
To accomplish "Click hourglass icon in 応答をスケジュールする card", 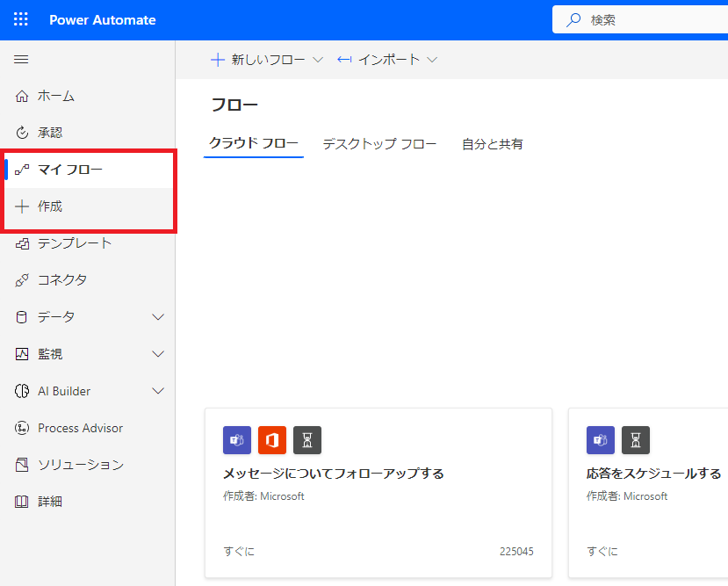I will point(636,440).
